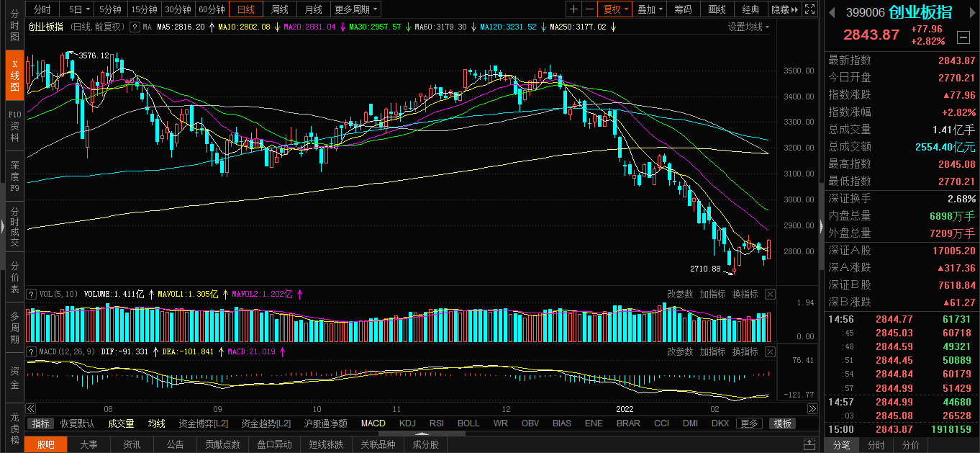The width and height of the screenshot is (980, 453).
Task: Collapse the quote panel with minus box
Action: (963, 37)
